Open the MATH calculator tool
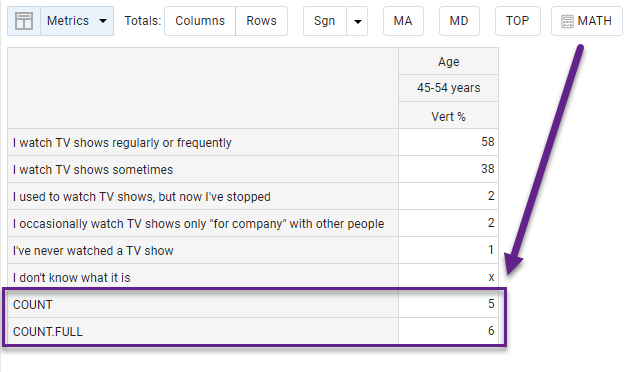 point(587,21)
